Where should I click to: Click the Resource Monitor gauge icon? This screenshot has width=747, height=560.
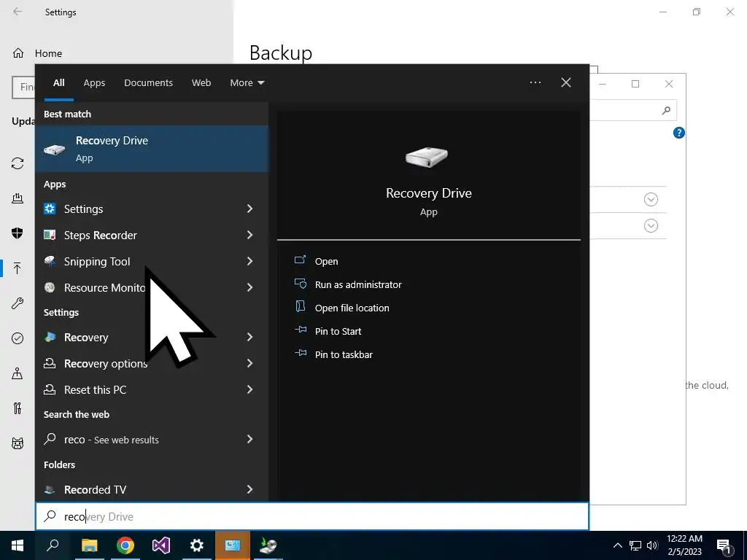coord(50,287)
